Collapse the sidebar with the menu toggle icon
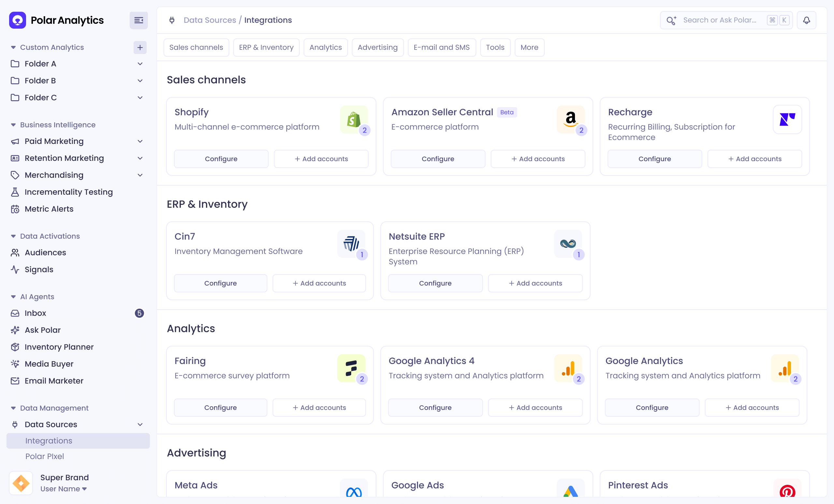The image size is (834, 504). tap(139, 20)
